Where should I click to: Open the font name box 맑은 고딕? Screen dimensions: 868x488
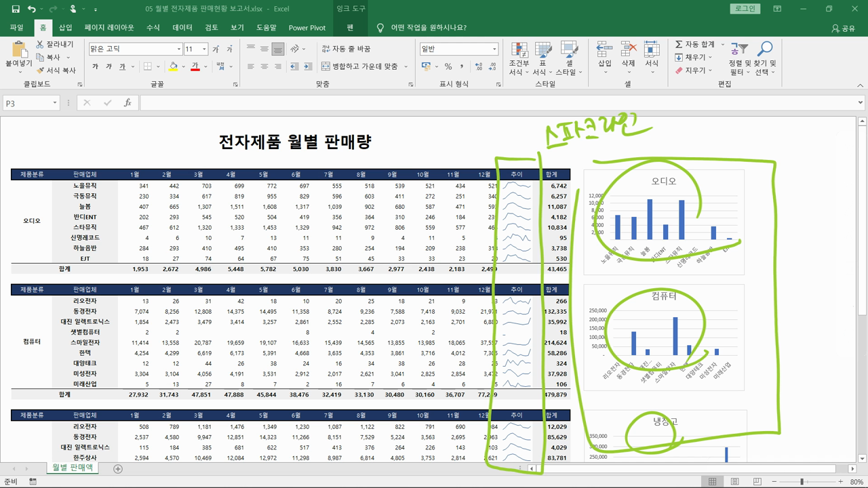[136, 49]
